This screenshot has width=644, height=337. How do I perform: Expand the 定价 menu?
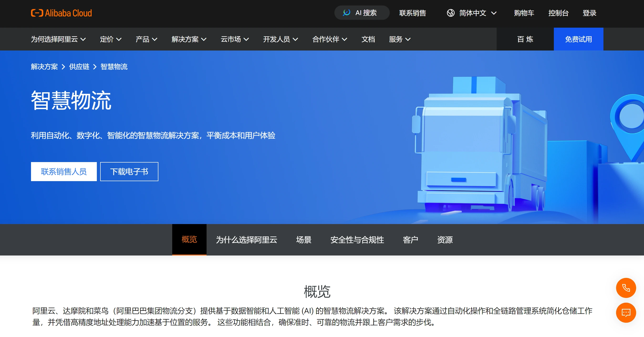pyautogui.click(x=110, y=39)
